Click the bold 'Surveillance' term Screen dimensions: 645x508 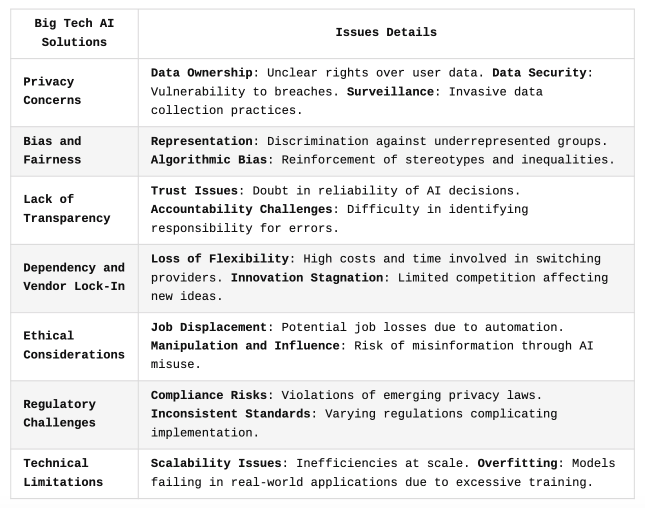coord(390,91)
